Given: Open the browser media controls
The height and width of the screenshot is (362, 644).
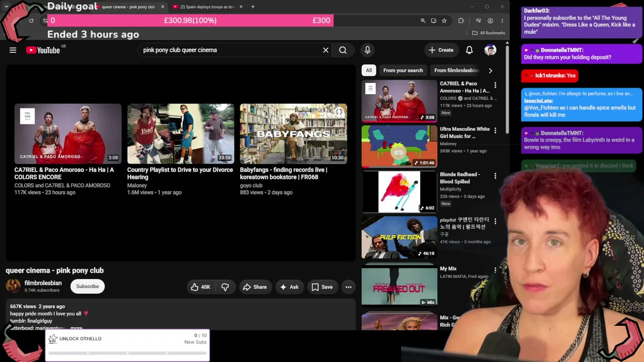Looking at the screenshot, I should point(478,21).
